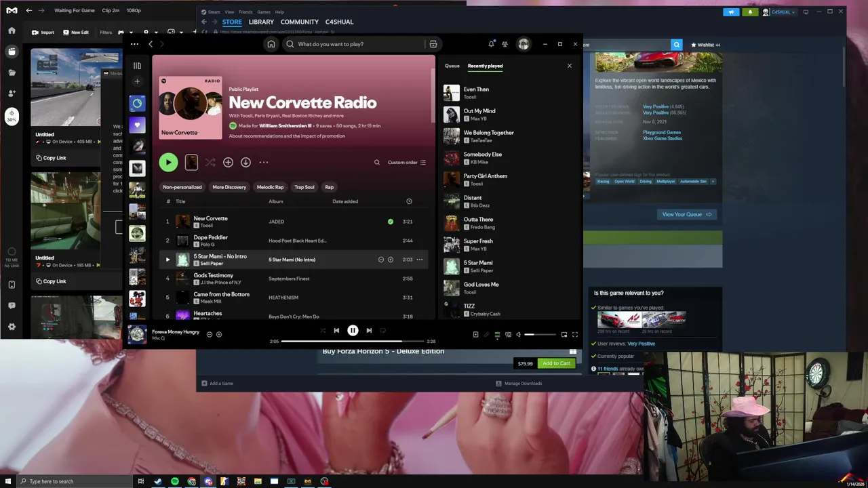Search within the playlist
The image size is (868, 488).
pyautogui.click(x=377, y=162)
